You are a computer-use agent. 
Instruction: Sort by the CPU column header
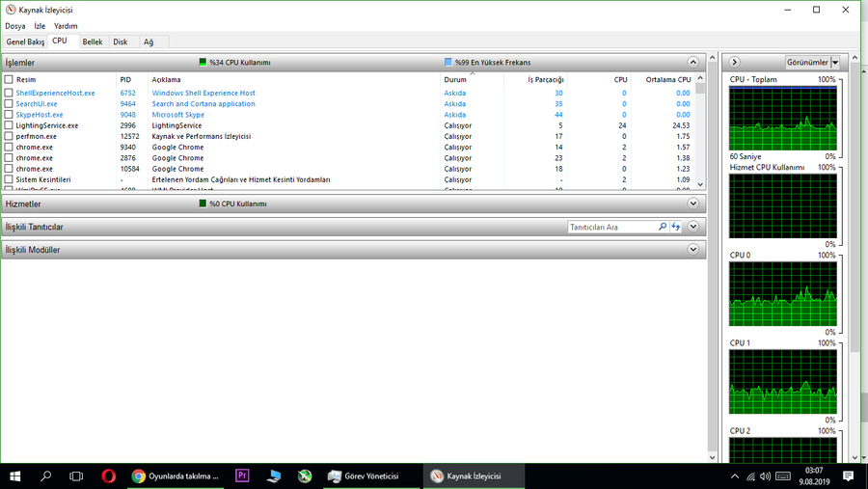[x=599, y=80]
